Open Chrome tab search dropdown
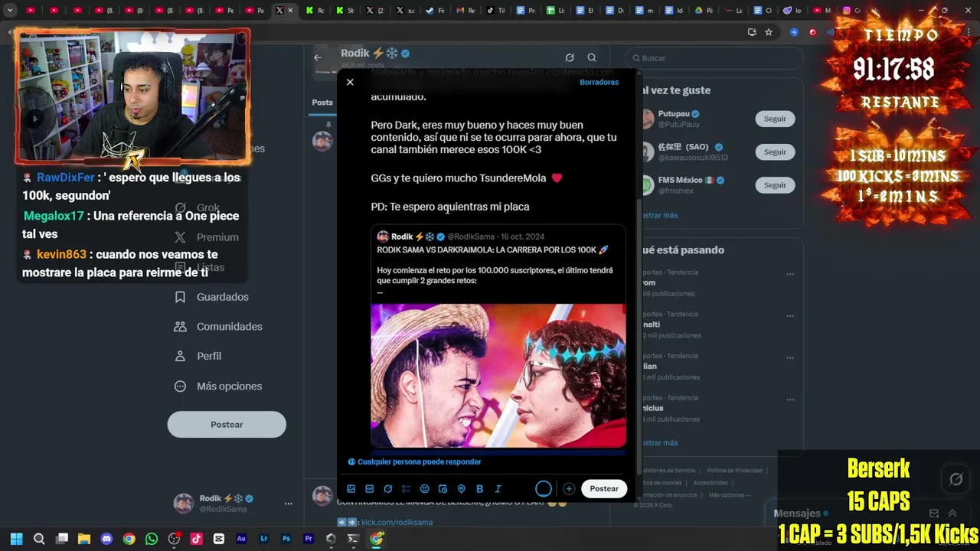 [10, 11]
